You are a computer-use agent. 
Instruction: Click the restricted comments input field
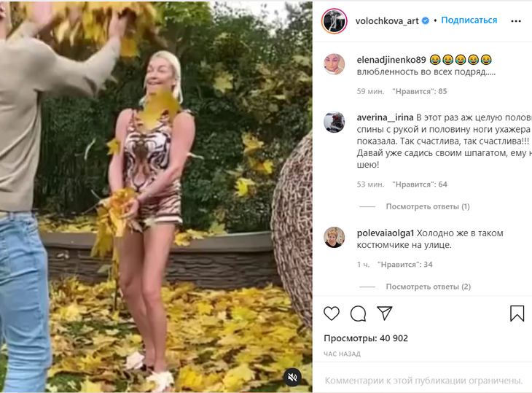point(423,381)
